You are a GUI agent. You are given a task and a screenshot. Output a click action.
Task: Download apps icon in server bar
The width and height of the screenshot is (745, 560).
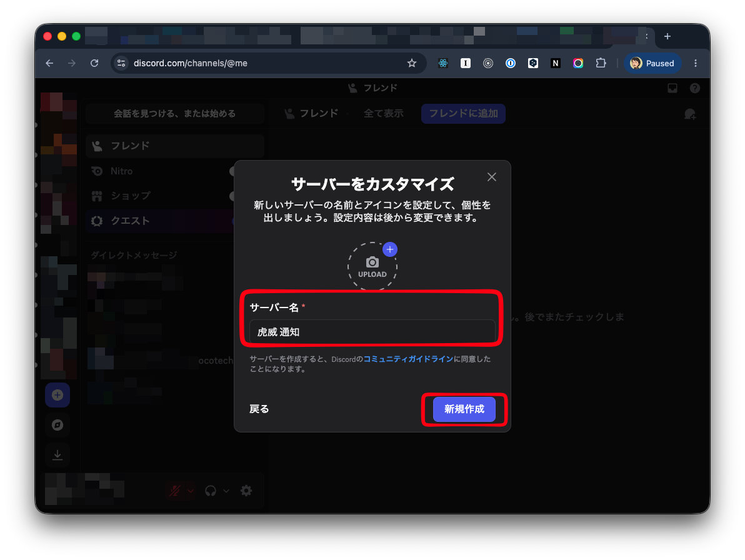57,455
